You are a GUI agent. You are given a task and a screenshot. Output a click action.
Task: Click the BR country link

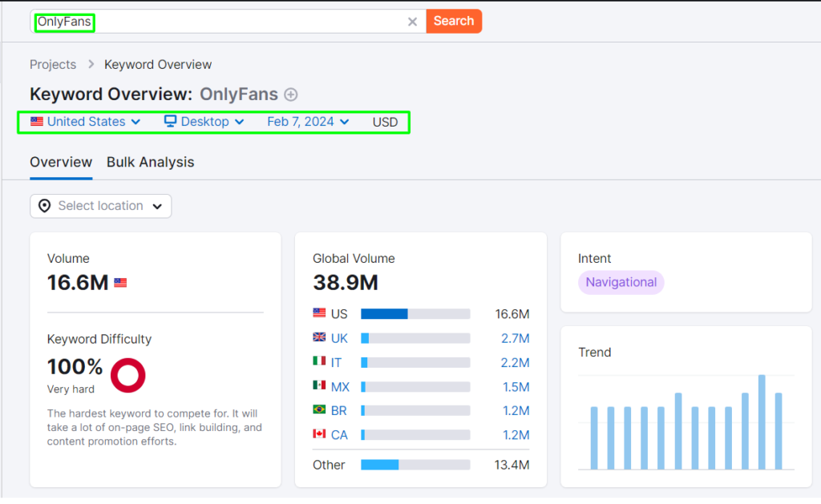[x=339, y=411]
